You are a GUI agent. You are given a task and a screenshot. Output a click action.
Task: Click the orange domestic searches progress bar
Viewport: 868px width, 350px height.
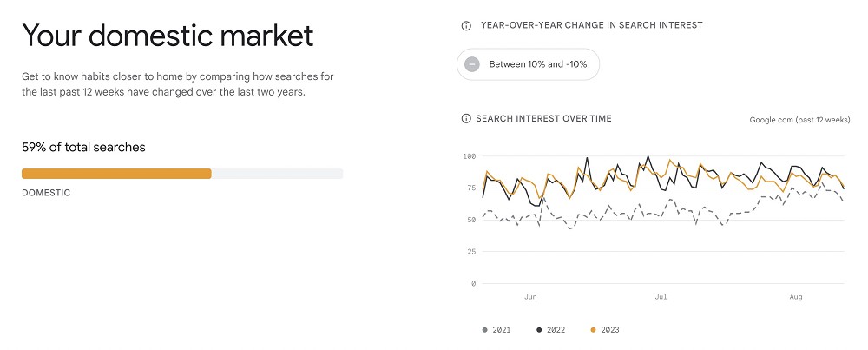tap(116, 174)
